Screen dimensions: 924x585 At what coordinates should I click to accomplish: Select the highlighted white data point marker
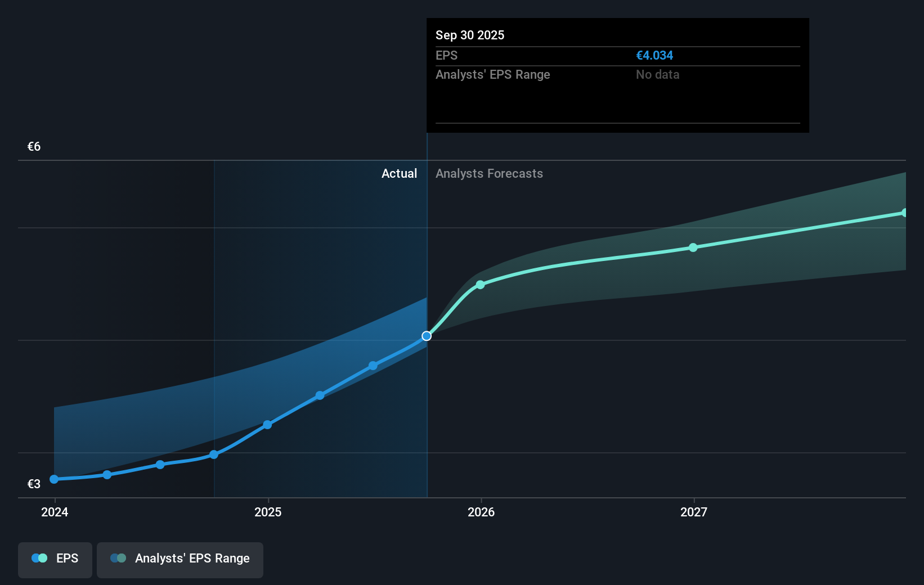[x=427, y=336]
